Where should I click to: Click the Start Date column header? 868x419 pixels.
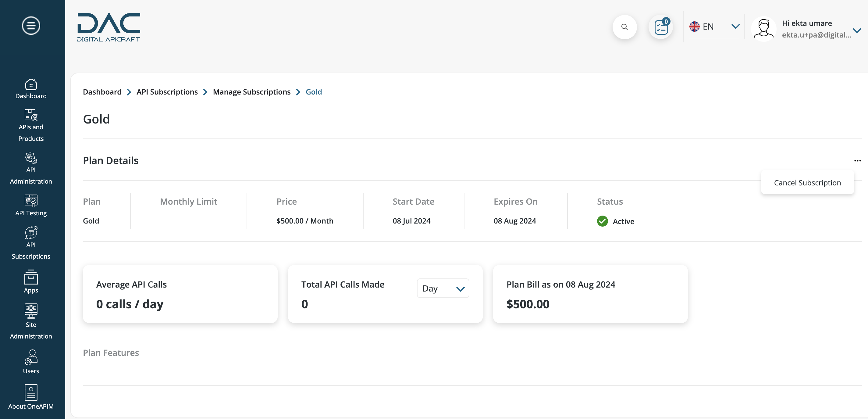pos(414,201)
